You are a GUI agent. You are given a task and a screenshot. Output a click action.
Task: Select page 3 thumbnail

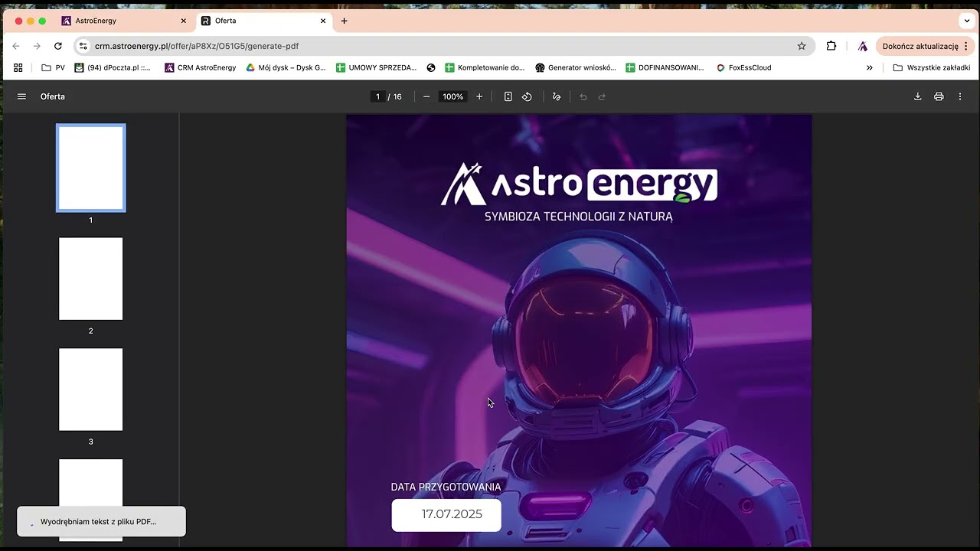(91, 390)
